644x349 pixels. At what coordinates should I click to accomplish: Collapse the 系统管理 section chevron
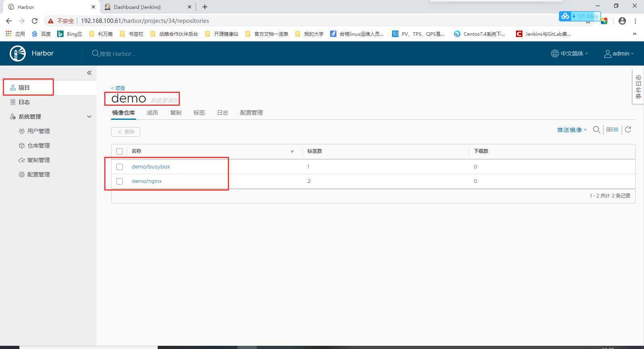[89, 117]
